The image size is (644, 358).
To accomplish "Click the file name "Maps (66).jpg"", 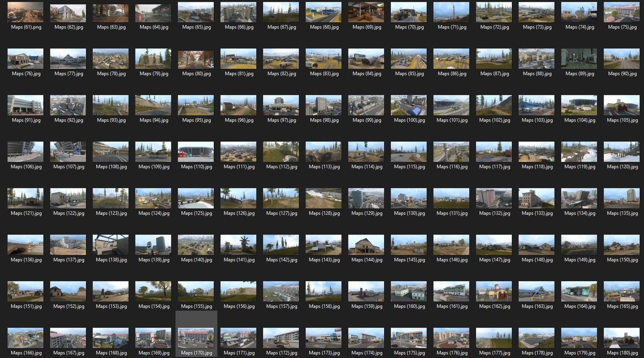I will (239, 27).
